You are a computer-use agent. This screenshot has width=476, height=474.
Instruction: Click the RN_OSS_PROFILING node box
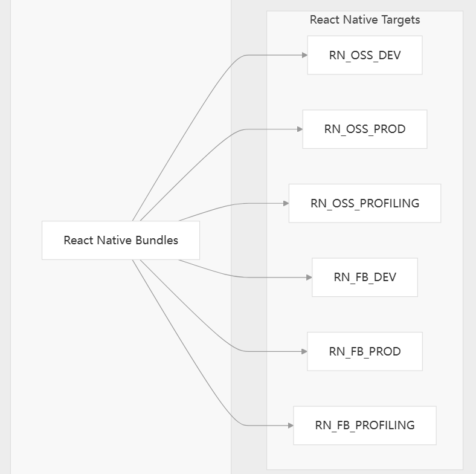pyautogui.click(x=364, y=203)
